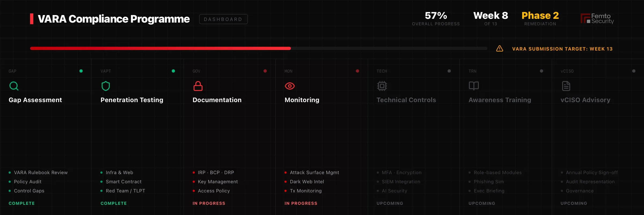Click the Monitoring eye icon

290,86
